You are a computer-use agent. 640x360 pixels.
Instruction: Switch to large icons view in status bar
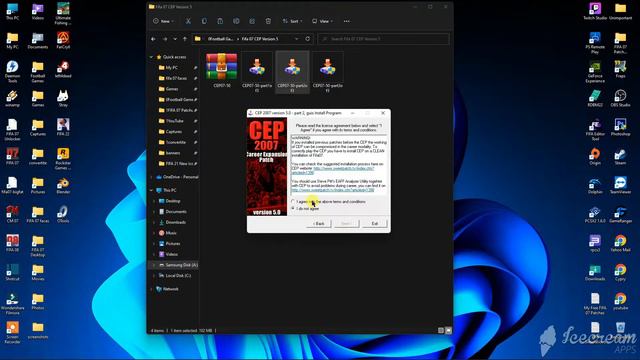pos(448,330)
